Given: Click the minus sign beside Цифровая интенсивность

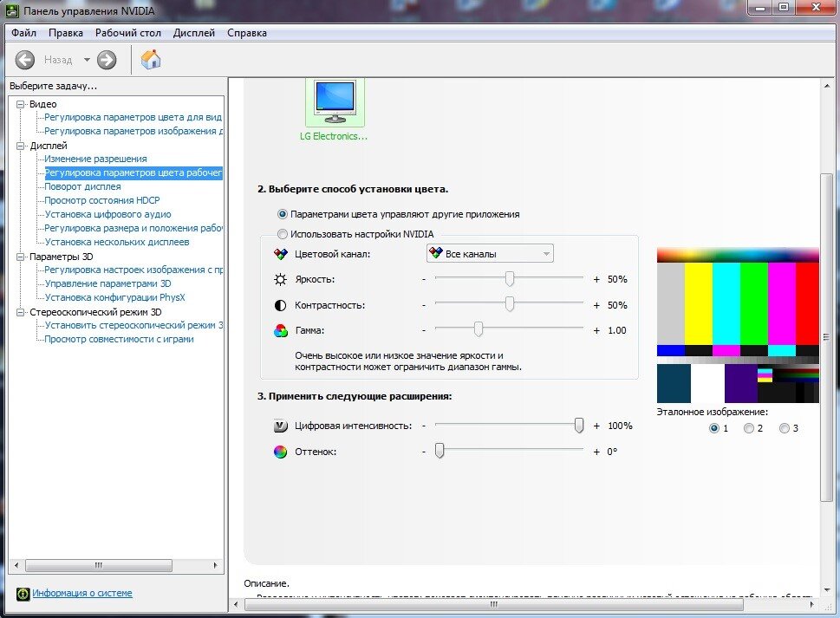Looking at the screenshot, I should (424, 426).
